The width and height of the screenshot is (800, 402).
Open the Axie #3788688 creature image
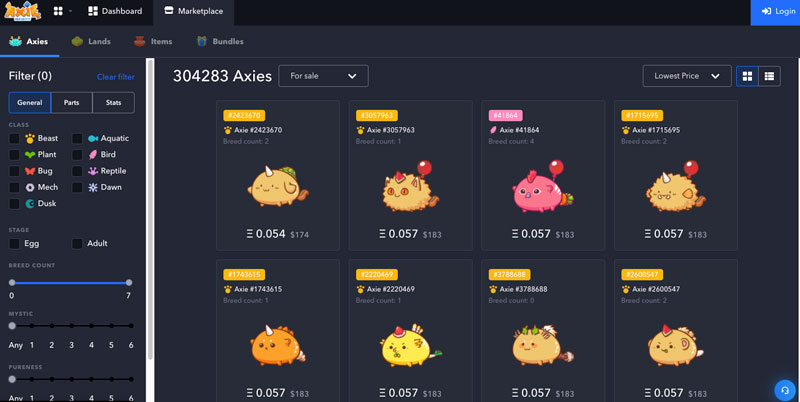click(x=542, y=344)
